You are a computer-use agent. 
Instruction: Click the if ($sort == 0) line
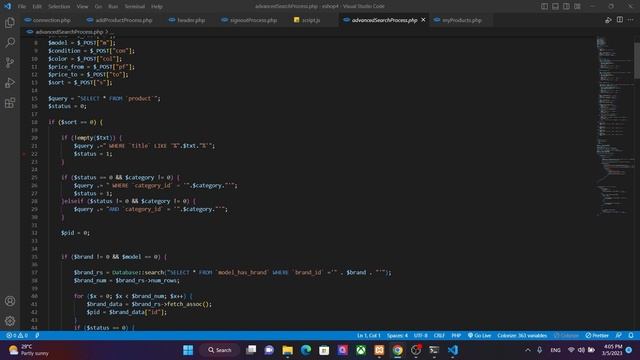click(x=76, y=122)
